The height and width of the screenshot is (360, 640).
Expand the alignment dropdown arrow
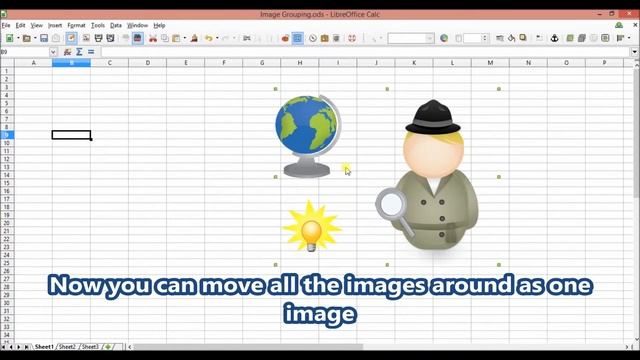coord(629,38)
